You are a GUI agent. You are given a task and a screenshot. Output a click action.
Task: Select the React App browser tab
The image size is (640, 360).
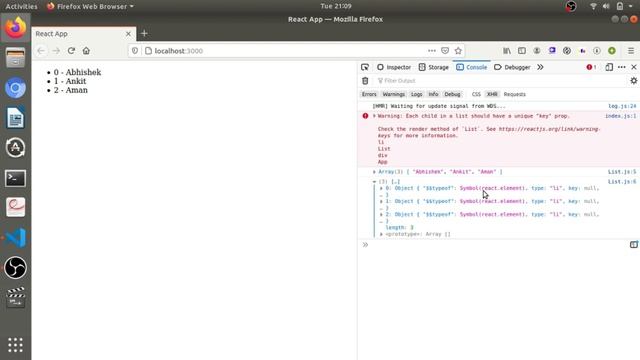click(84, 34)
